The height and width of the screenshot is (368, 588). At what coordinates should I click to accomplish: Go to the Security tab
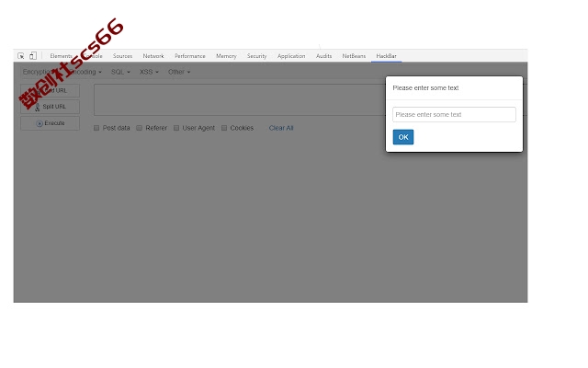coord(257,56)
